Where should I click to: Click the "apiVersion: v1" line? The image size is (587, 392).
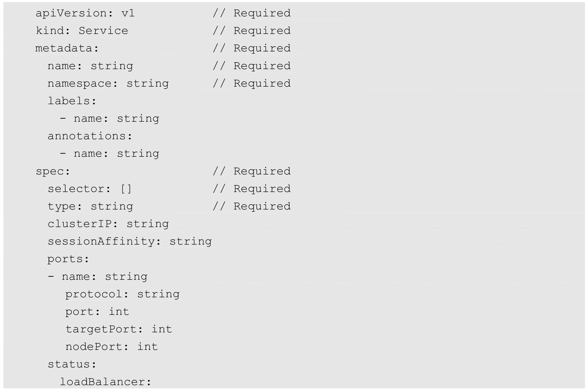point(85,13)
